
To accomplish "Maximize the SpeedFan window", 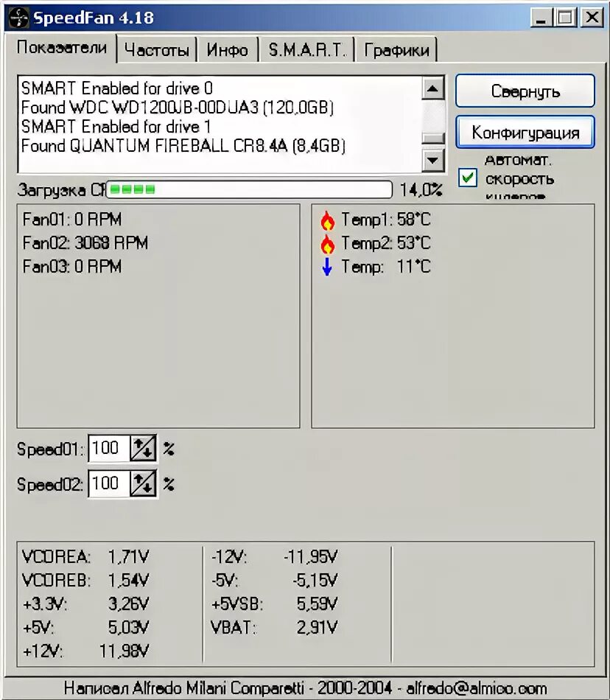I will (565, 18).
